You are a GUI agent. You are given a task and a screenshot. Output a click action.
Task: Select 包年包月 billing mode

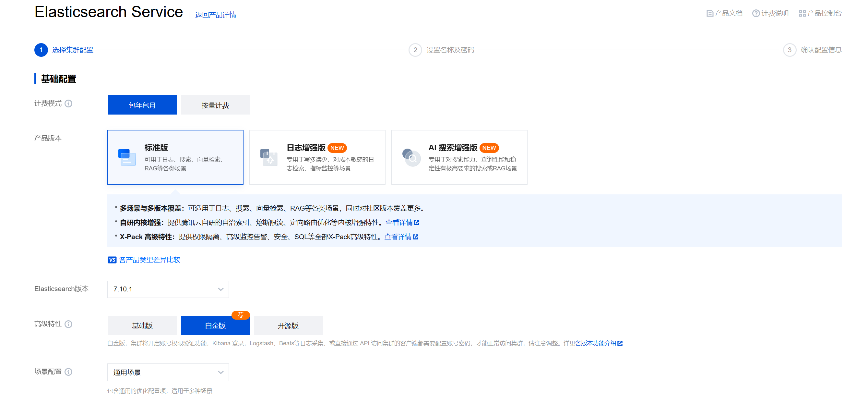tap(142, 105)
